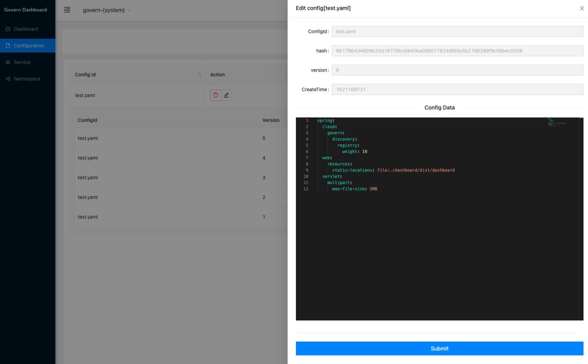588x364 pixels.
Task: Click the ConfigId input field
Action: tap(457, 31)
